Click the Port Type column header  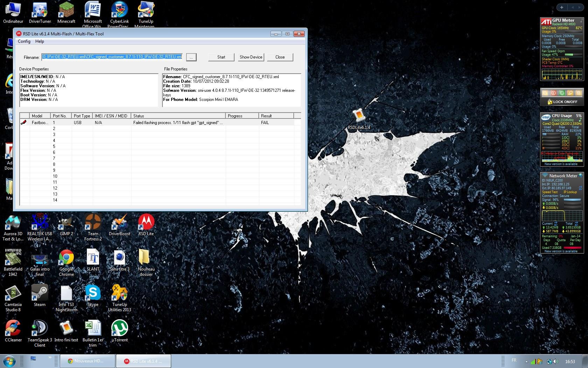click(x=82, y=116)
